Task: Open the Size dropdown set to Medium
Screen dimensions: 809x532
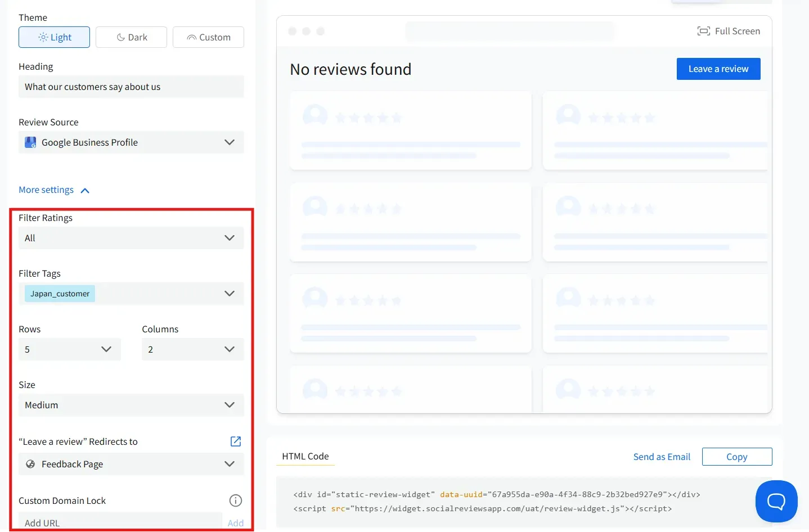Action: [x=131, y=405]
